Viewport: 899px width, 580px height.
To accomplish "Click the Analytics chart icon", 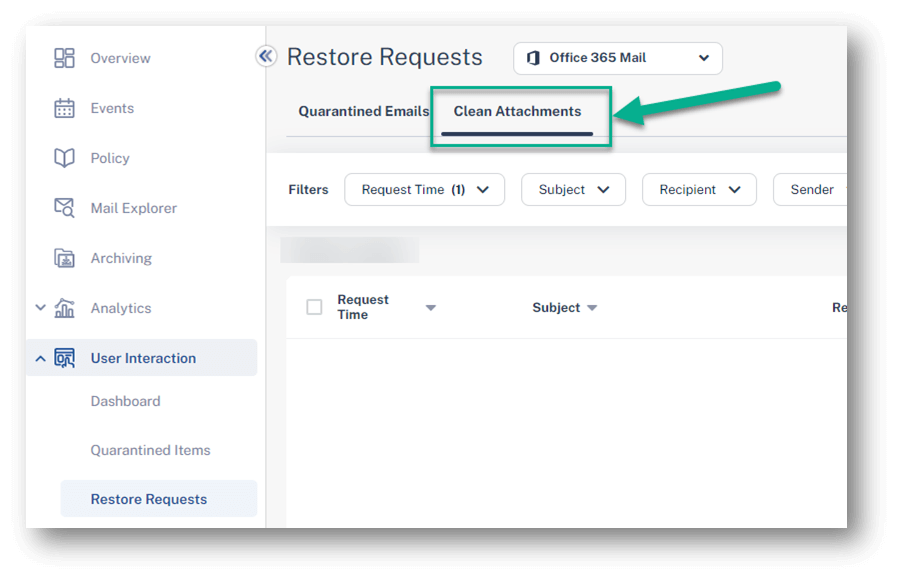I will coord(64,308).
